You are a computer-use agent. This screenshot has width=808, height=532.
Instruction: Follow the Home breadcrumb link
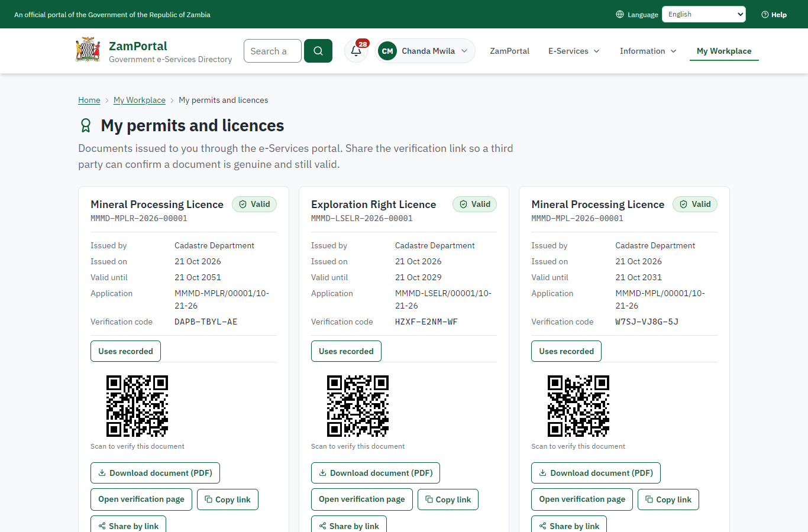click(89, 100)
